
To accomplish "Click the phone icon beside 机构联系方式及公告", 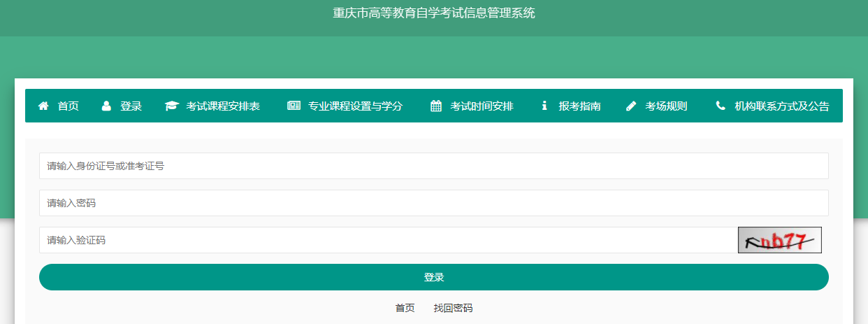I will [x=721, y=106].
